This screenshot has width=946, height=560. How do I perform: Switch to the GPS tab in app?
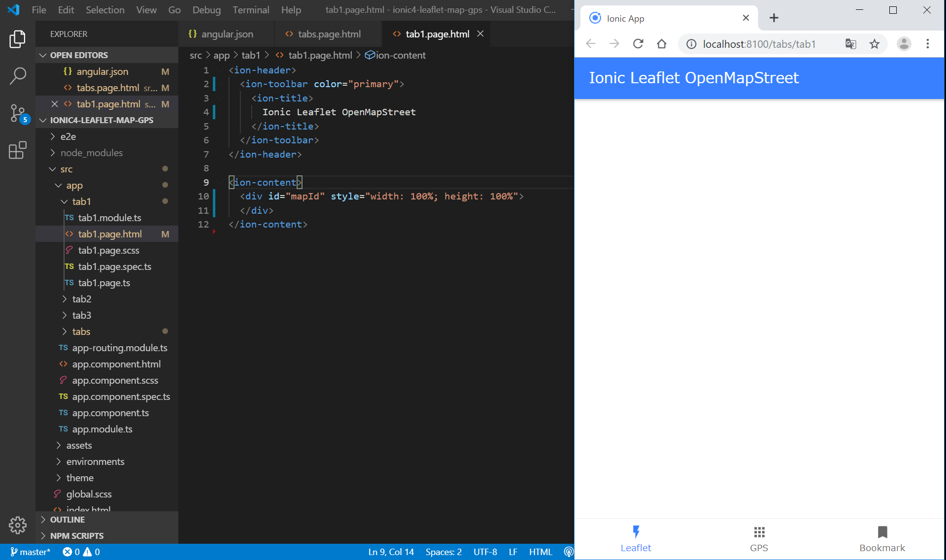pyautogui.click(x=759, y=539)
